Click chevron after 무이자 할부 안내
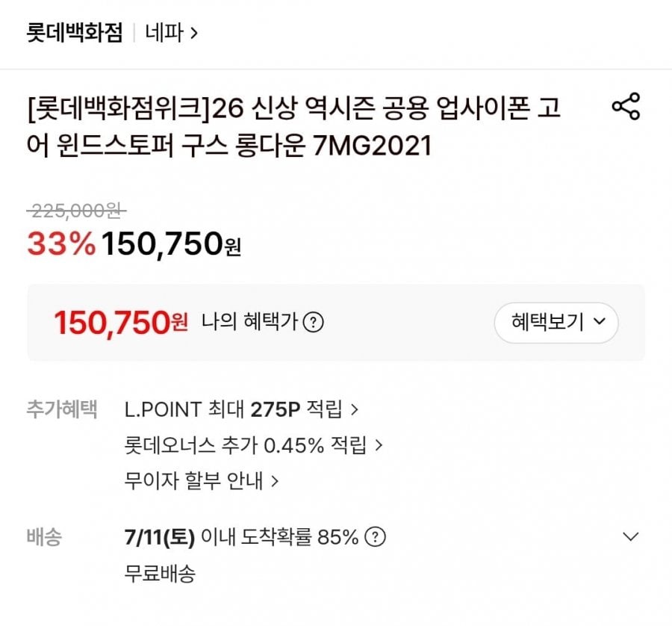Screen dimensions: 672x626 tap(275, 481)
